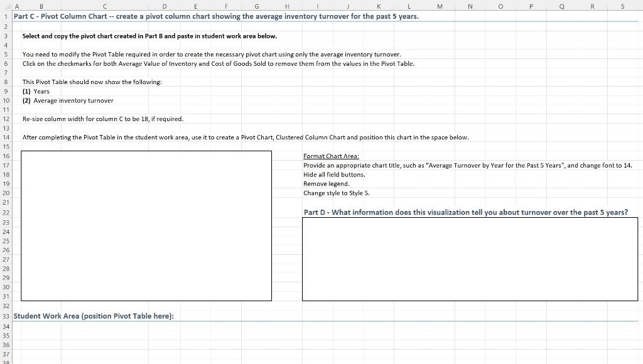Viewport: 643px width, 364px height.
Task: Click 'Student Work Area' heading
Action: [94, 316]
